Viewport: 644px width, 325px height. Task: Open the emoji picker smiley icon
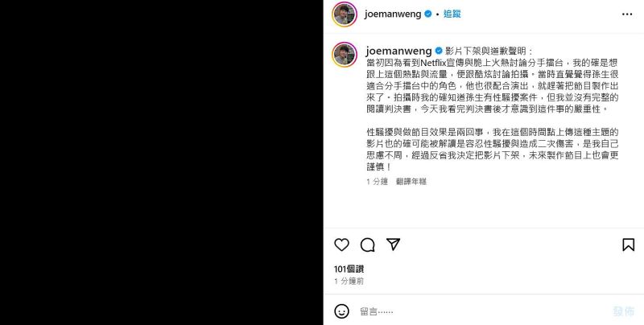pos(341,311)
